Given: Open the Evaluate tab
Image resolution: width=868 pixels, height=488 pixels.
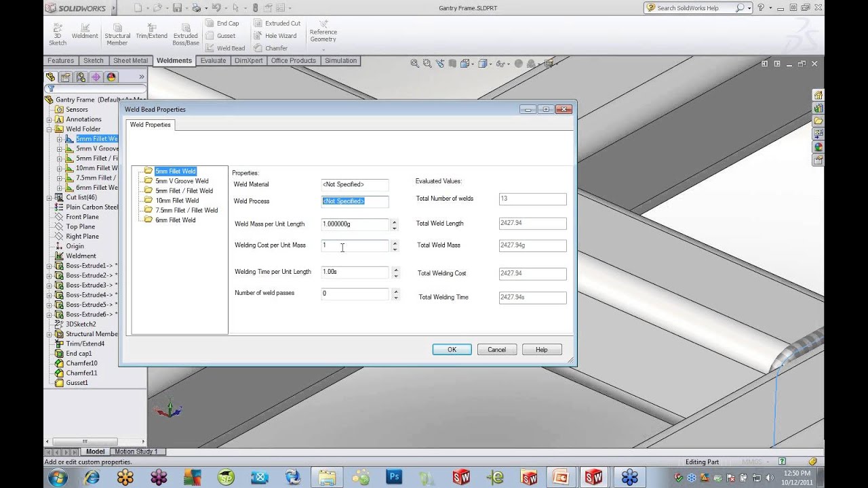Looking at the screenshot, I should click(213, 60).
